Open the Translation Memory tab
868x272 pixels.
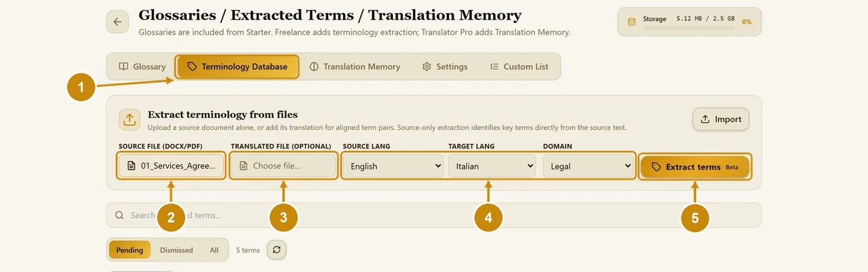(355, 66)
